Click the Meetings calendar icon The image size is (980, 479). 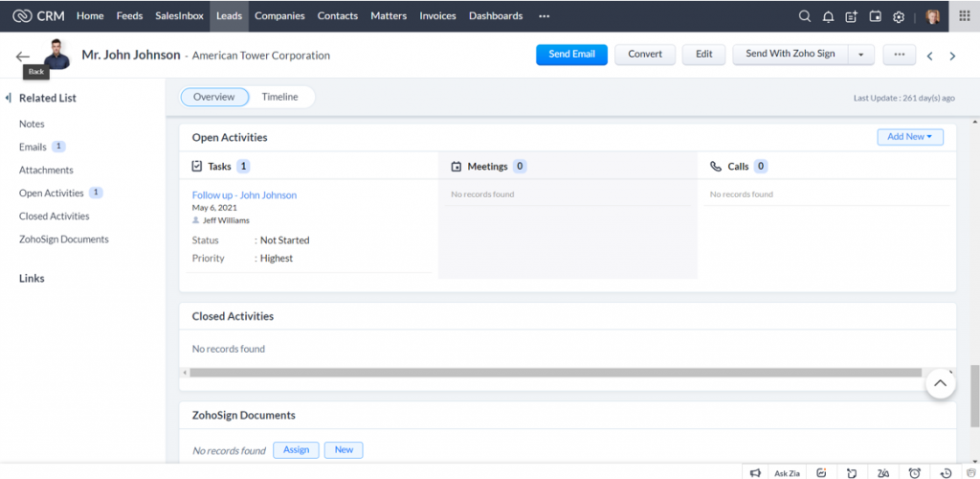(x=457, y=167)
